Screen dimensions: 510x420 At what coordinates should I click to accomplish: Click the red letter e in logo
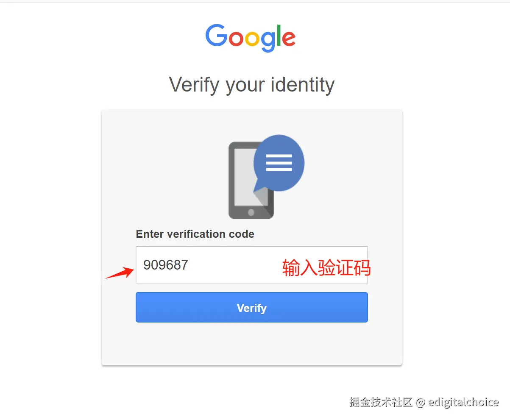(x=289, y=38)
